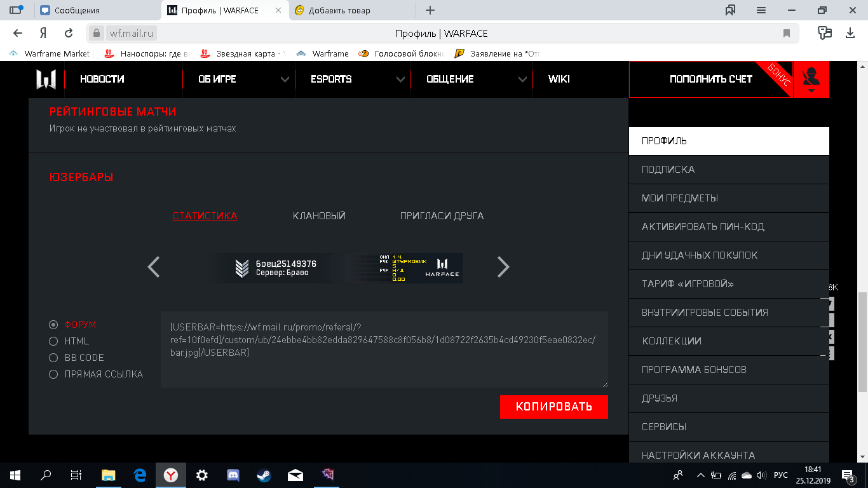The height and width of the screenshot is (488, 868).
Task: Click the volume icon in the system tray
Action: tap(762, 475)
